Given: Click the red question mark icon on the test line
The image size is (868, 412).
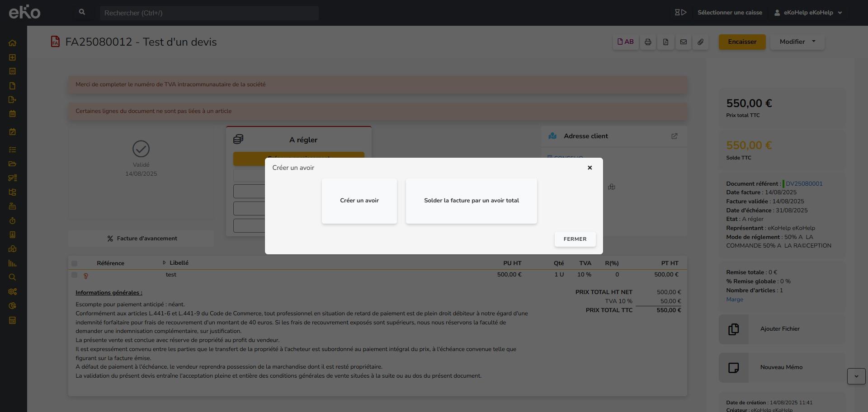Looking at the screenshot, I should coord(86,276).
